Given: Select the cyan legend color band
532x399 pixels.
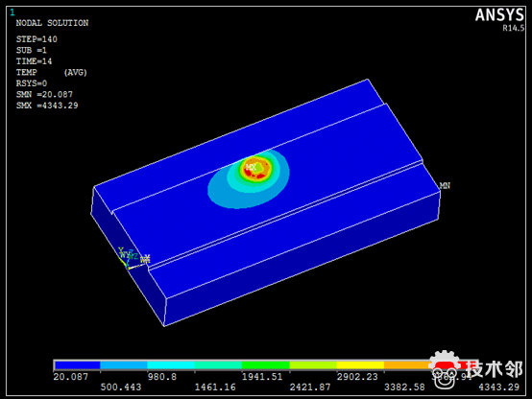Looking at the screenshot, I should [171, 365].
